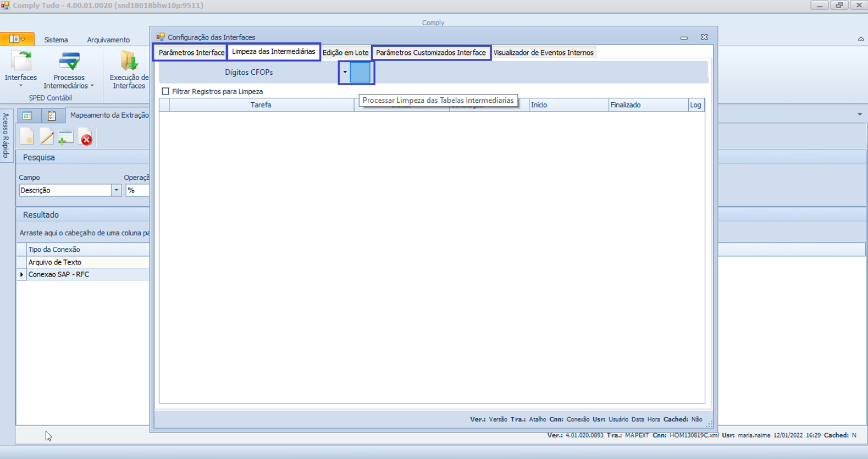Click the Início column header

coord(568,105)
